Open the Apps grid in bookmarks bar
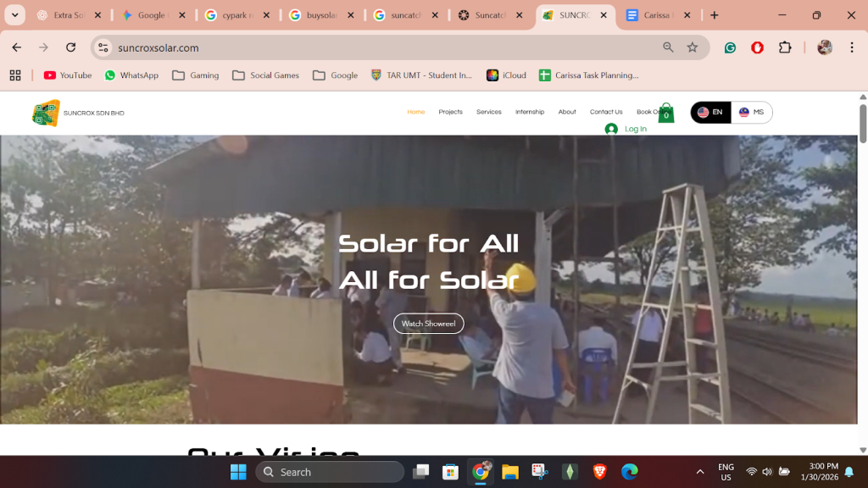 tap(15, 75)
